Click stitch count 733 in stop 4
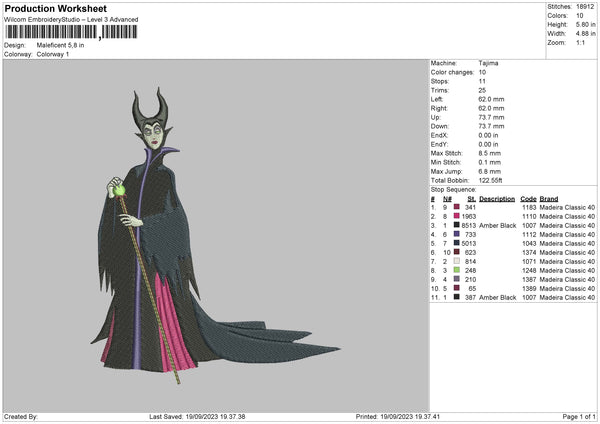 point(470,235)
